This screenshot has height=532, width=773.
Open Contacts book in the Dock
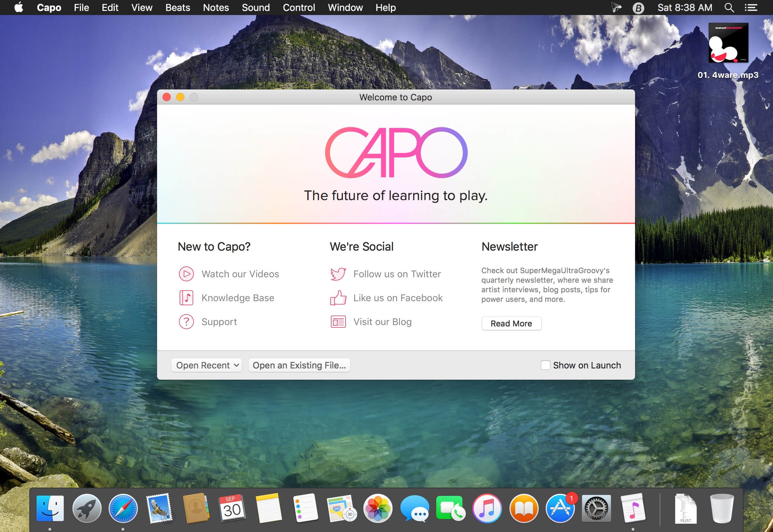point(196,508)
